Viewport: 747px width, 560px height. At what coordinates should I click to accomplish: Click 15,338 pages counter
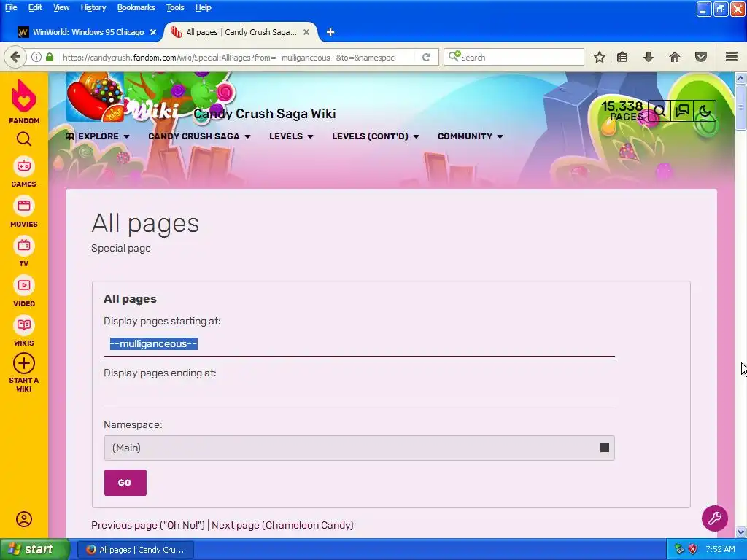point(622,112)
